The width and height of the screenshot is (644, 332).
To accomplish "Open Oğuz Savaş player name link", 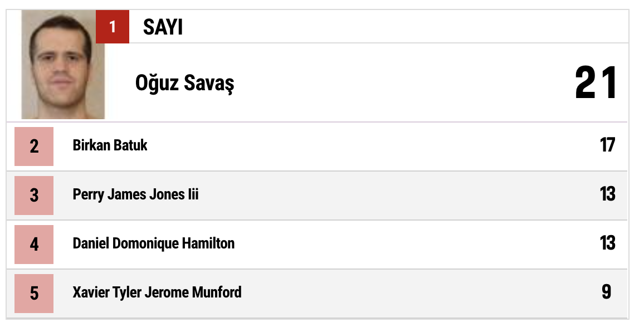I will click(x=184, y=84).
